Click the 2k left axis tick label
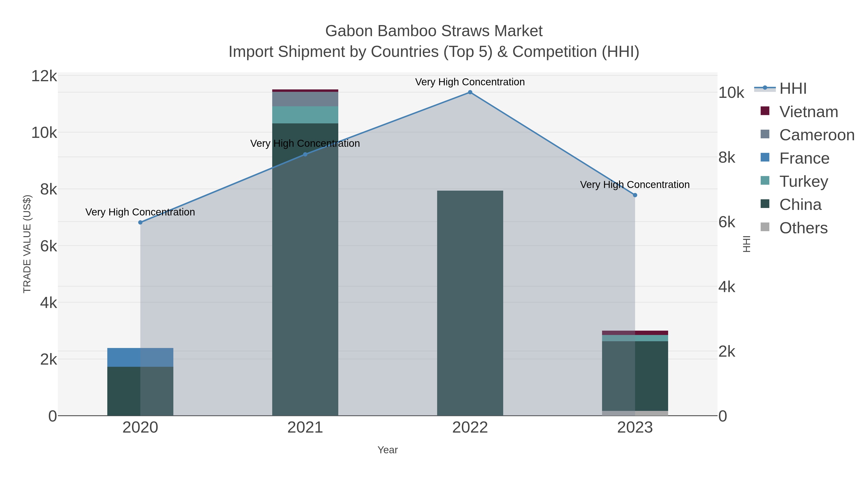The height and width of the screenshot is (488, 868). (48, 359)
